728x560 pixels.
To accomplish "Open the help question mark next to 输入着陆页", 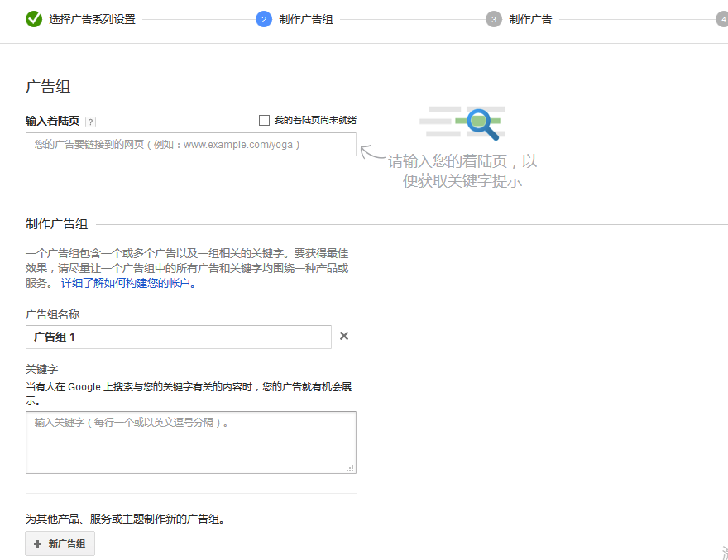I will [91, 122].
